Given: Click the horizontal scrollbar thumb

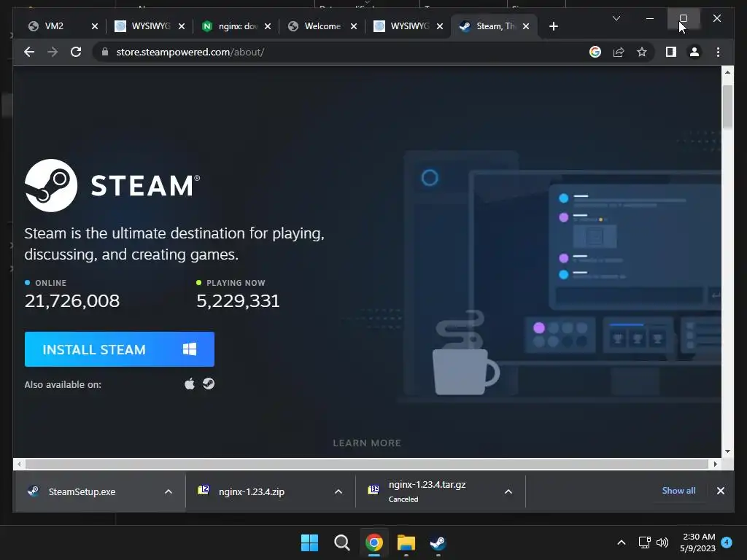Looking at the screenshot, I should pyautogui.click(x=367, y=464).
